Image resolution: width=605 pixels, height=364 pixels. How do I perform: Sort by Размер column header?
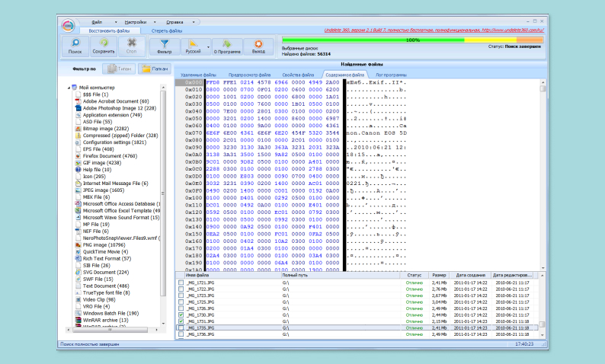439,276
